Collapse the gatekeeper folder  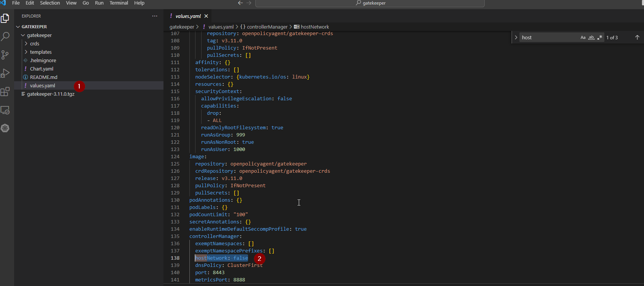(x=23, y=35)
